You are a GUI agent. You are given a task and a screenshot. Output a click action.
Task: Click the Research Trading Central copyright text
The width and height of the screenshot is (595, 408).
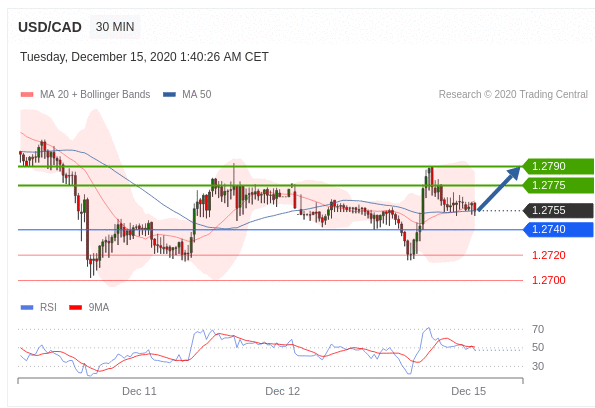click(513, 94)
